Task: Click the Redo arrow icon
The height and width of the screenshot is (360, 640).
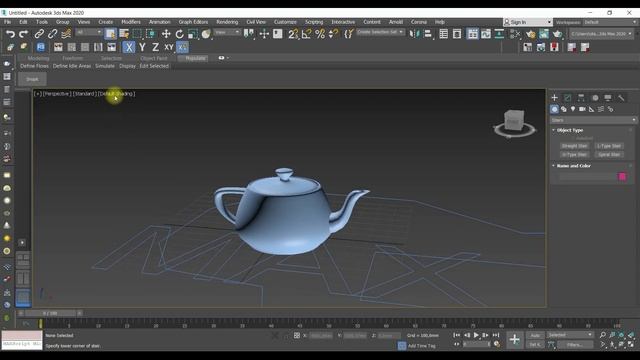Action: pyautogui.click(x=24, y=34)
